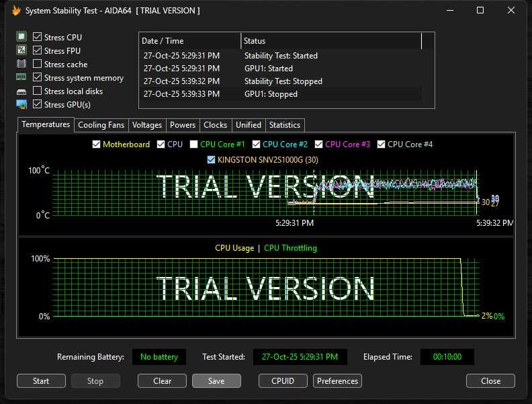532x404 pixels.
Task: Click the monitor icon beside Stress GPU(s)
Action: coord(21,105)
